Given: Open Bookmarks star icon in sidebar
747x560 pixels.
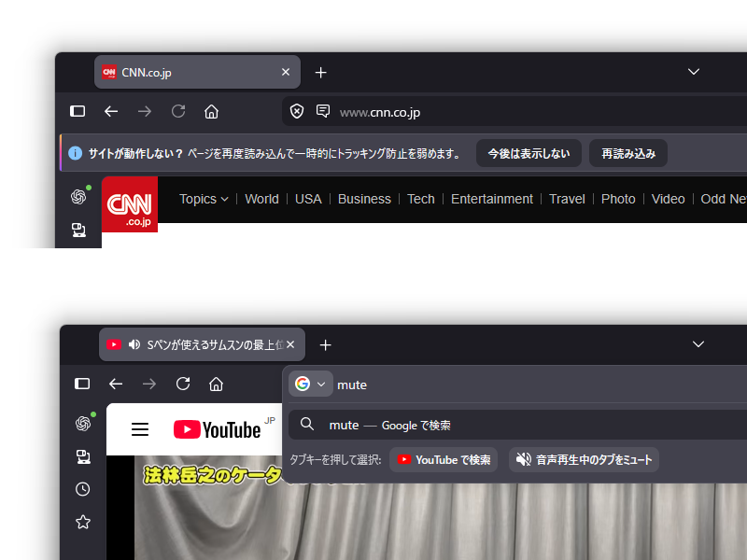Looking at the screenshot, I should tap(83, 522).
